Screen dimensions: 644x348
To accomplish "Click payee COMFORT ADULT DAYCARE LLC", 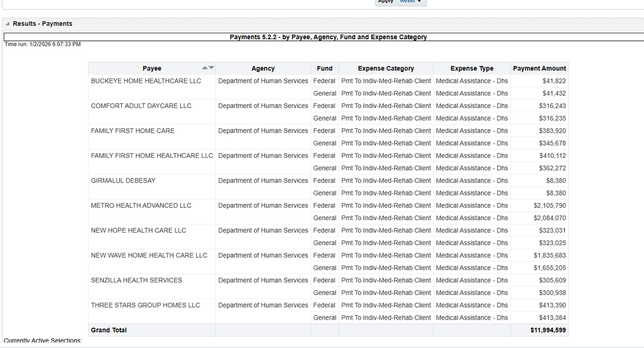I will (141, 106).
